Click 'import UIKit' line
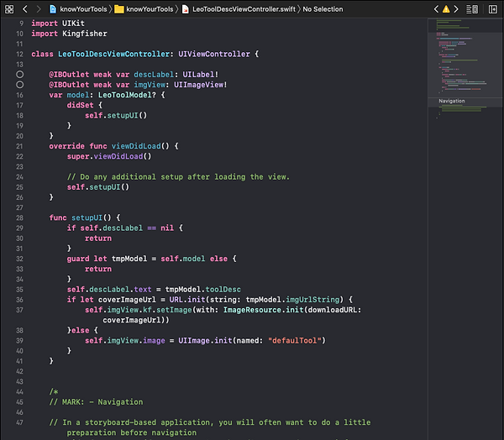 [x=58, y=24]
